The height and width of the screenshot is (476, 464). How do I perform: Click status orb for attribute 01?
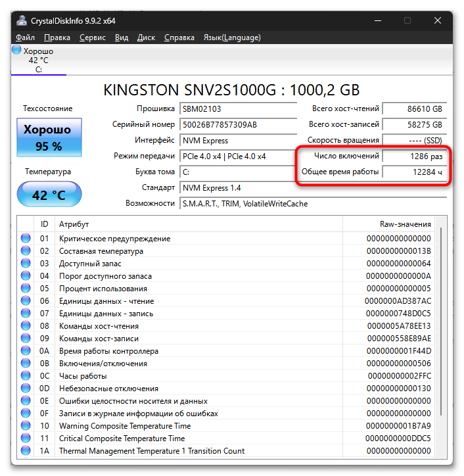pos(26,238)
